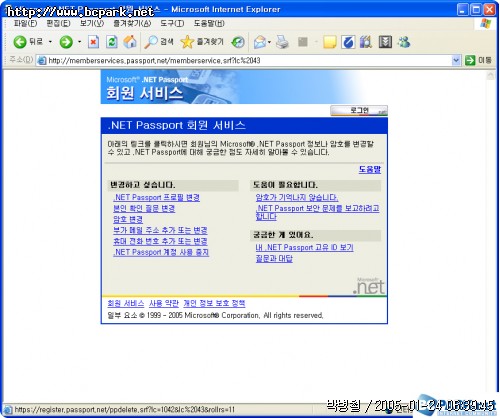The width and height of the screenshot is (500, 418).
Task: Print the page with the printer icon
Action: point(282,42)
